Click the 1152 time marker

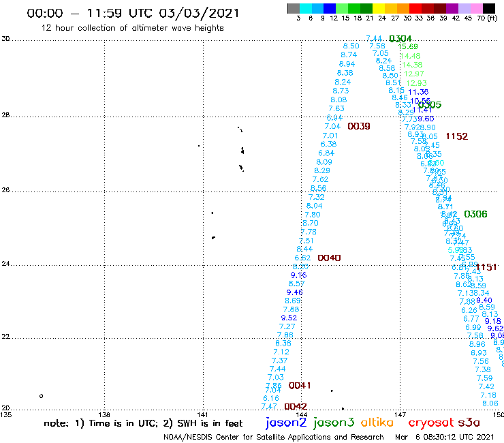pos(457,136)
